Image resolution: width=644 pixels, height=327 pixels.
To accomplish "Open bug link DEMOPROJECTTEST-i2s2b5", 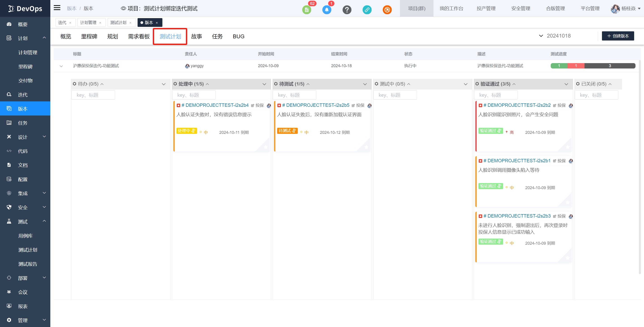I will coord(315,105).
